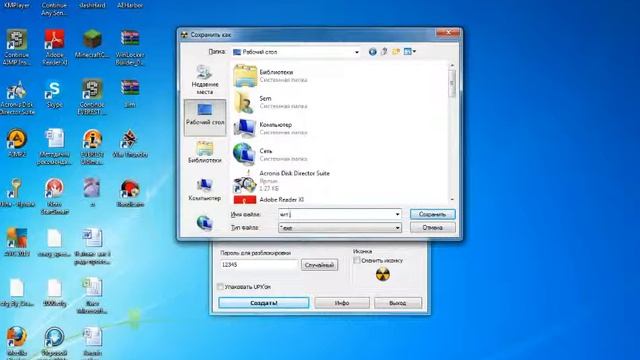
Task: Select the Mozilla Firefox desktop icon
Action: pyautogui.click(x=17, y=342)
